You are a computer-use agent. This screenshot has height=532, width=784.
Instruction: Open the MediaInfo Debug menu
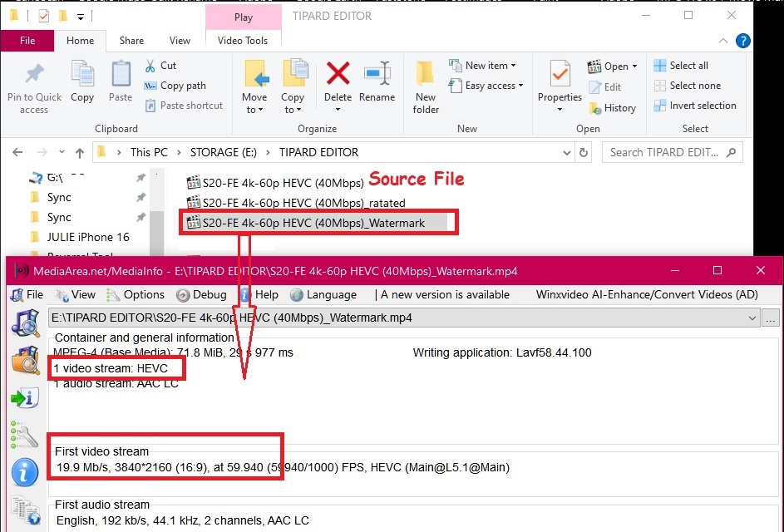click(201, 294)
